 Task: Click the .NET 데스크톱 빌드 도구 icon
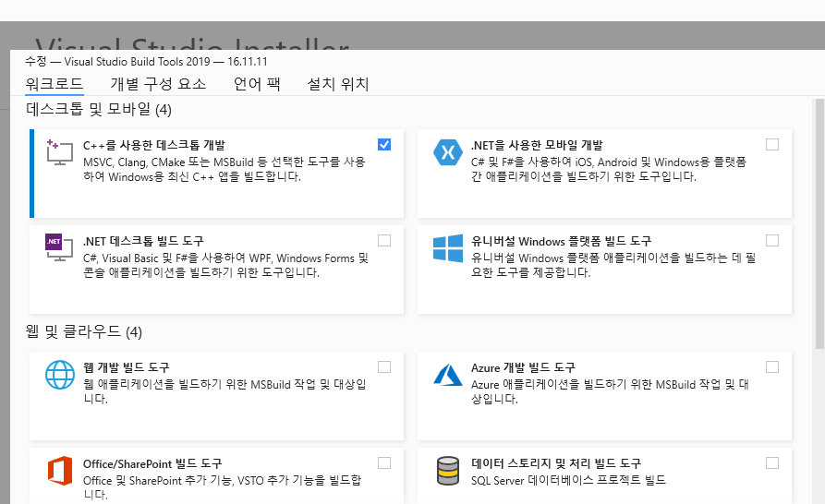[x=59, y=247]
